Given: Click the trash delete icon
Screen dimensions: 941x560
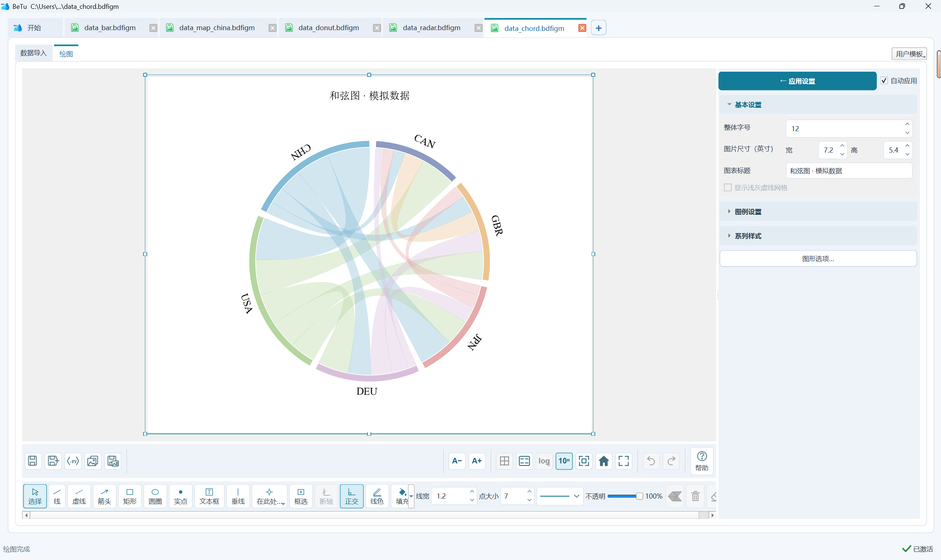Looking at the screenshot, I should [x=695, y=496].
